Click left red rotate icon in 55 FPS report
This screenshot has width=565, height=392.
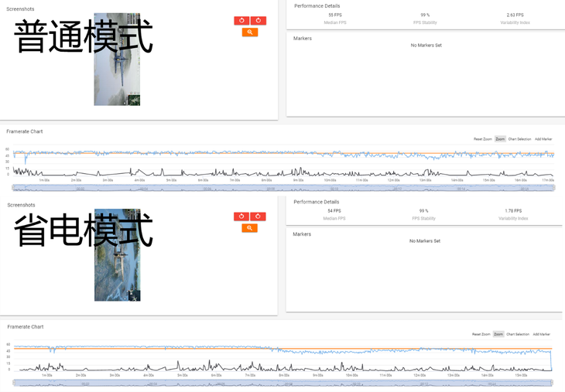(x=241, y=21)
